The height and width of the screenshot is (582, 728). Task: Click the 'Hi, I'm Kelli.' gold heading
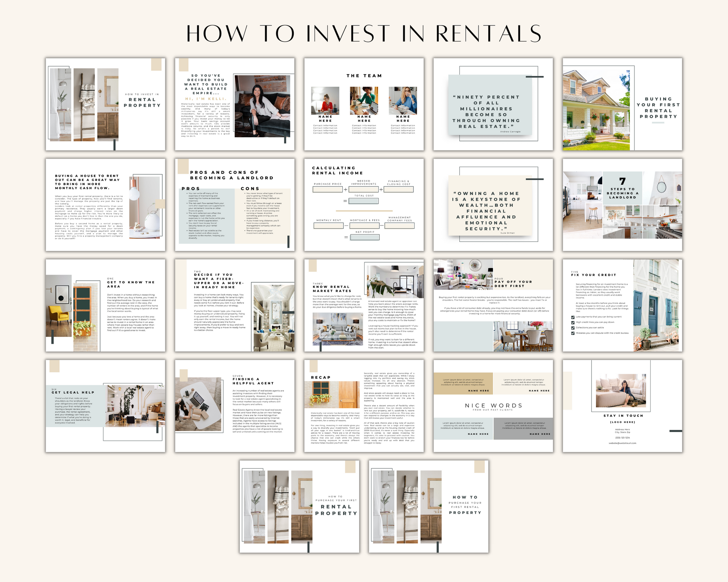click(x=206, y=99)
